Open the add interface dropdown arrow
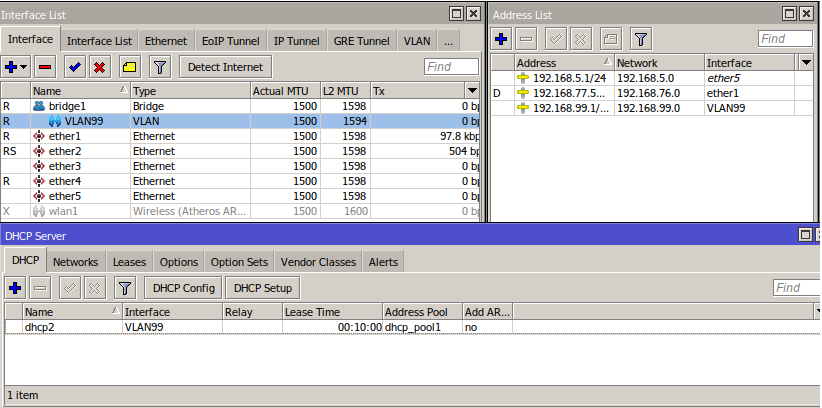Image resolution: width=822 pixels, height=408 pixels. pos(23,67)
